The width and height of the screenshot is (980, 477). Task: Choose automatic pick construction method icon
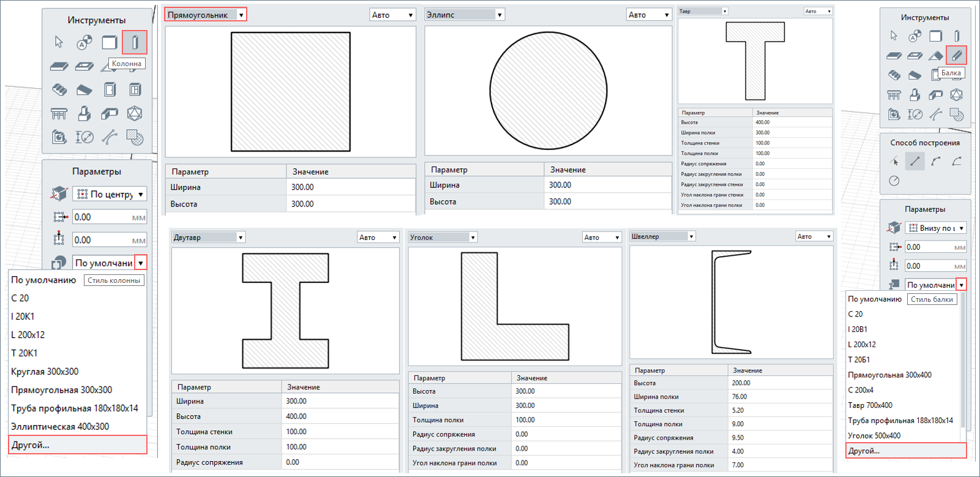coord(894,162)
